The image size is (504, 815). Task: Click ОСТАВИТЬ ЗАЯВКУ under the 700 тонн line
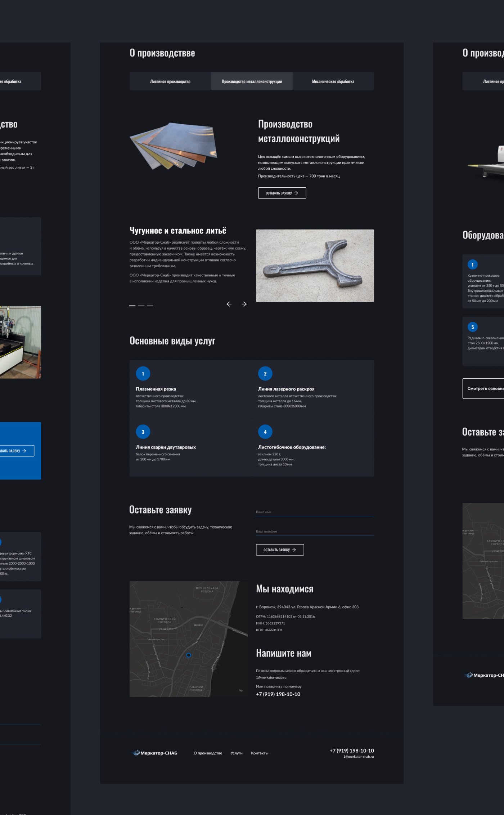coord(282,193)
